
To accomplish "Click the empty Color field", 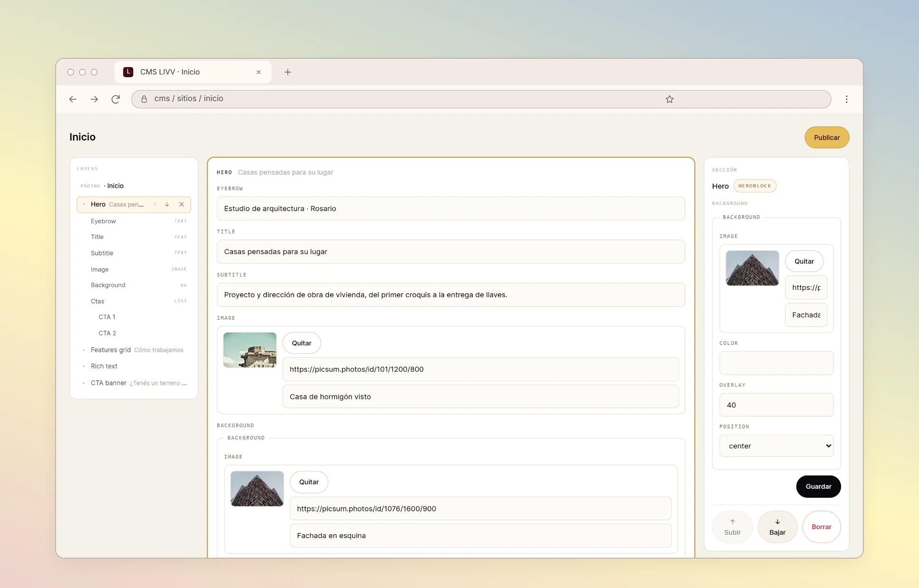I will click(776, 363).
